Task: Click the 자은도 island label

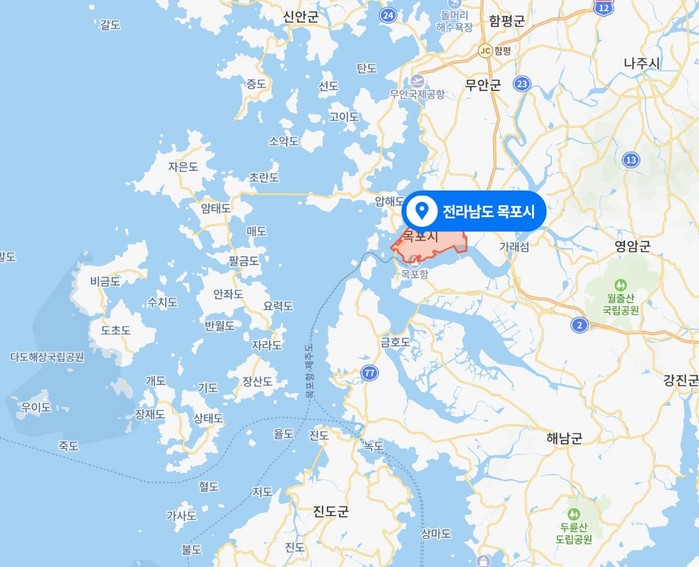Action: pos(183,167)
